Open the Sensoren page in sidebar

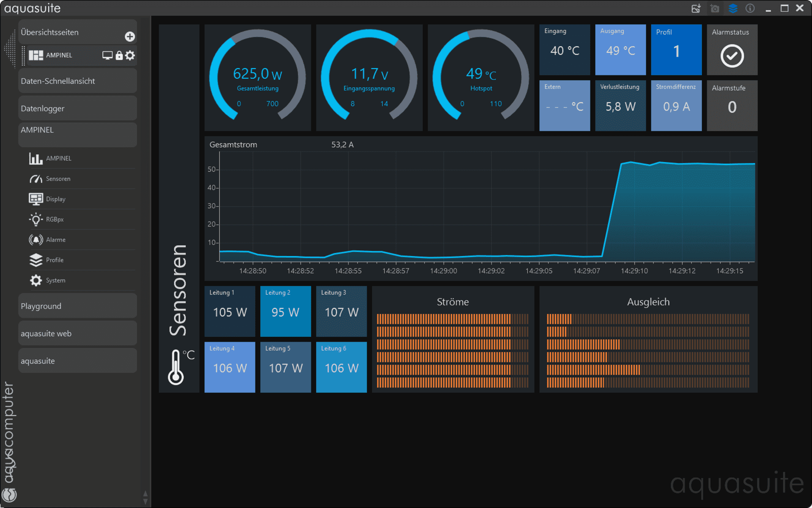[58, 179]
